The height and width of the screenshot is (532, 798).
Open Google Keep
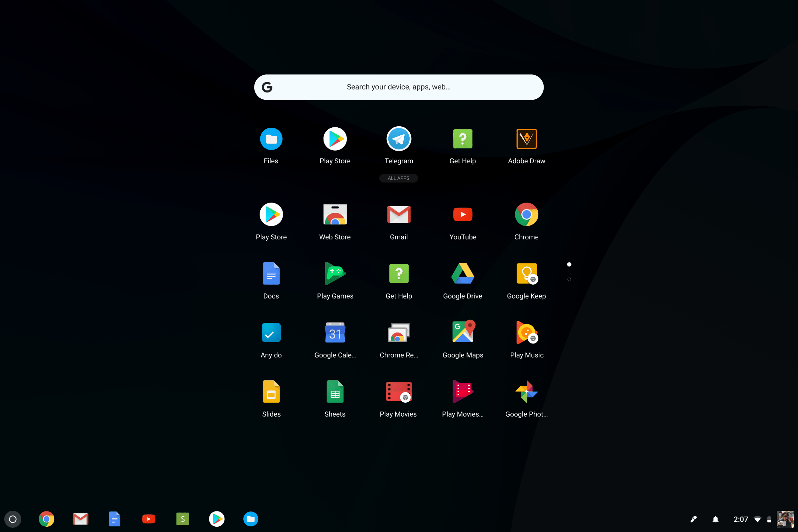click(526, 273)
